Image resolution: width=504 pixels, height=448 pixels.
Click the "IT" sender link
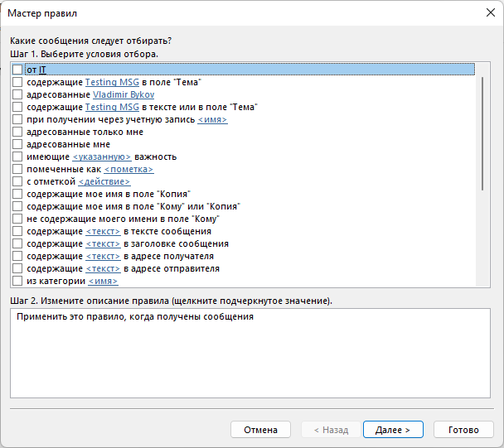pos(42,70)
